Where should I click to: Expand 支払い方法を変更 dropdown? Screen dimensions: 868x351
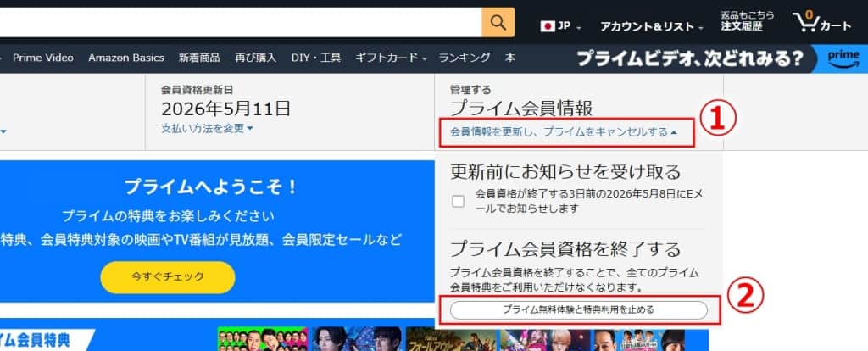tap(207, 128)
